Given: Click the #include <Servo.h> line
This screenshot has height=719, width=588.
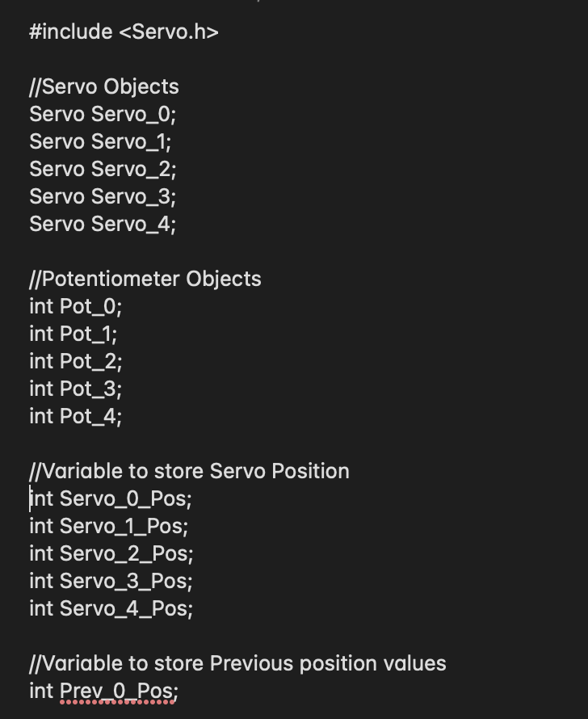Looking at the screenshot, I should (124, 32).
